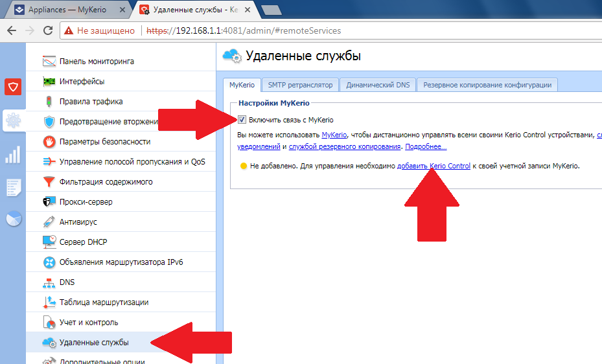Click the Интерфейсы network card icon
The height and width of the screenshot is (364, 602).
point(49,82)
